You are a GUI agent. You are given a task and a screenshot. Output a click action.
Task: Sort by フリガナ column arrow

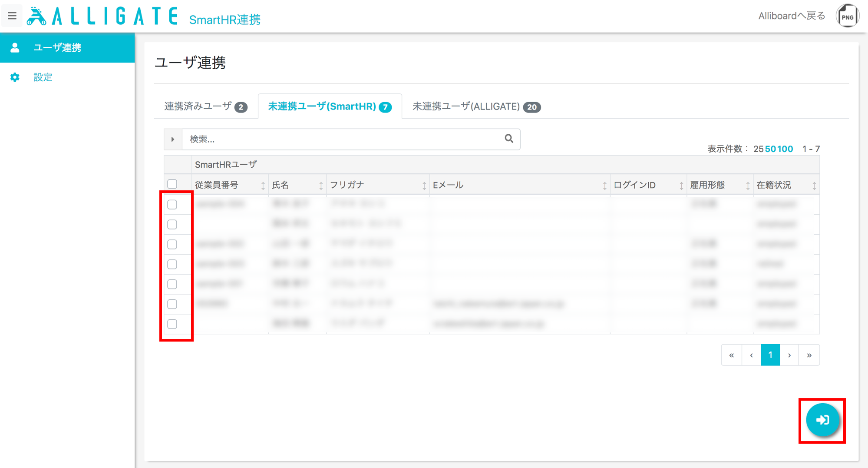click(424, 186)
